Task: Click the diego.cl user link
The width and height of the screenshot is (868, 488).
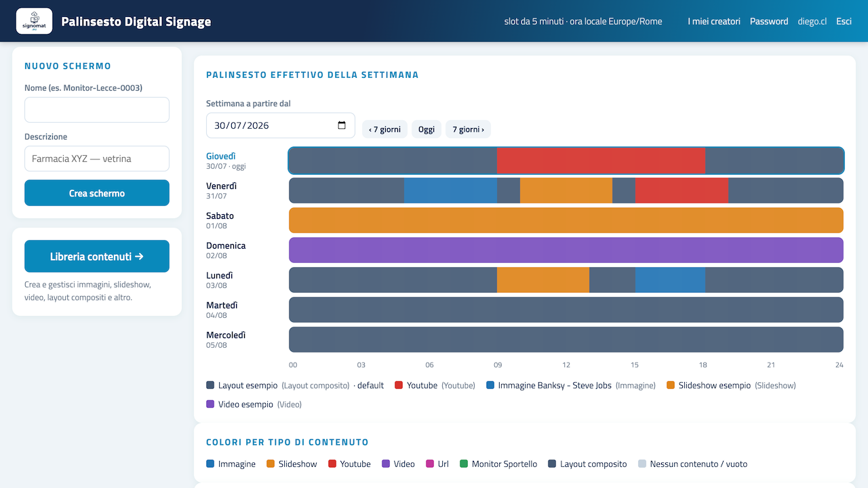Action: coord(812,22)
